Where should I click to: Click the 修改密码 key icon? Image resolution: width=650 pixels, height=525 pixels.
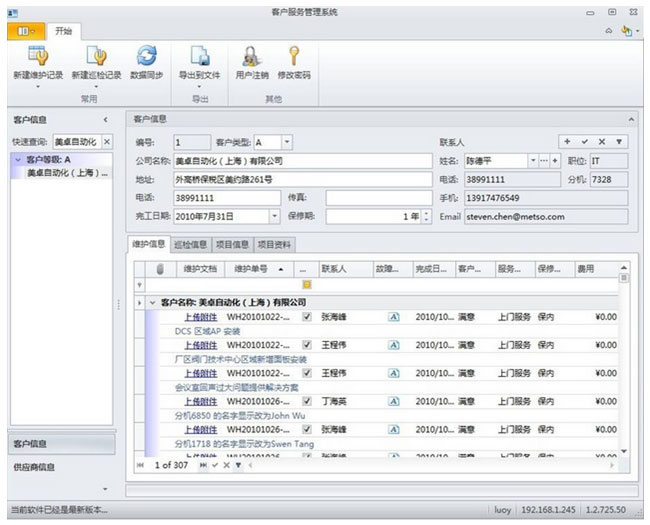tap(293, 56)
